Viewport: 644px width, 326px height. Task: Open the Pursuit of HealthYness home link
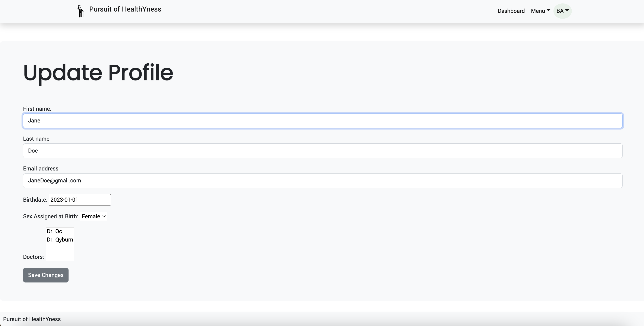(125, 9)
